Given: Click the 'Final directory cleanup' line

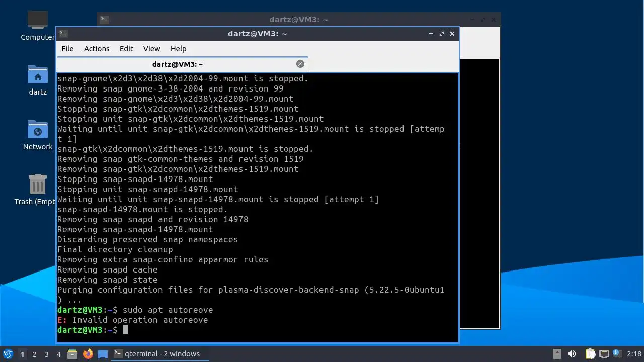Looking at the screenshot, I should (115, 249).
